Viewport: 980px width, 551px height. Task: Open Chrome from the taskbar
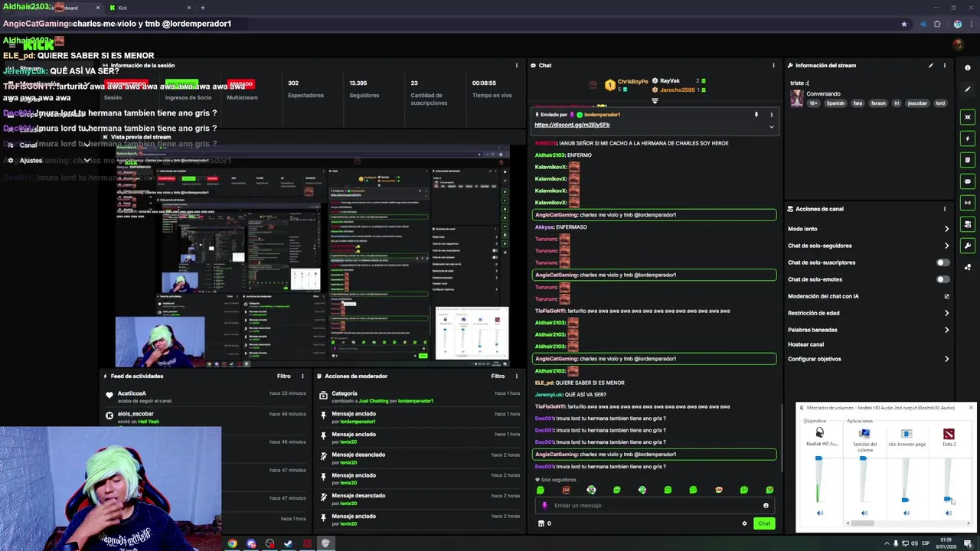tap(232, 544)
